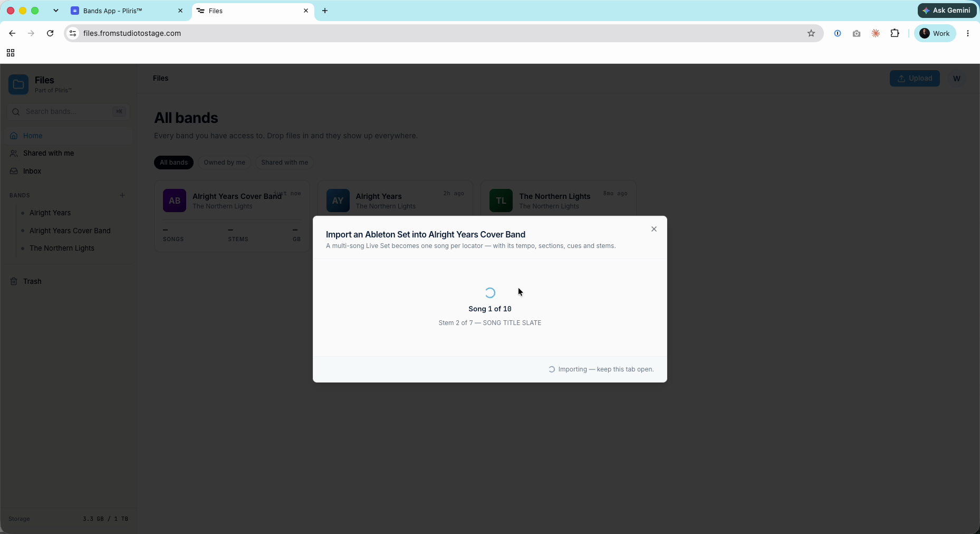Reload the current page
This screenshot has width=980, height=534.
(50, 33)
